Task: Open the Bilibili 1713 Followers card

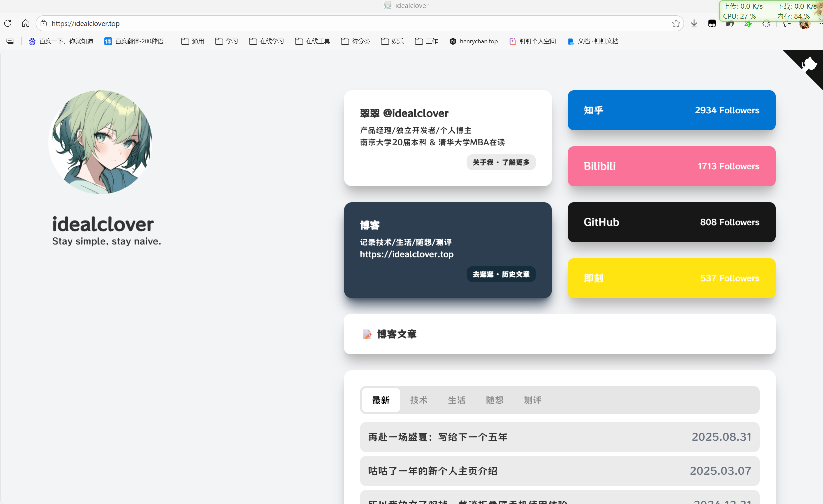Action: (671, 166)
